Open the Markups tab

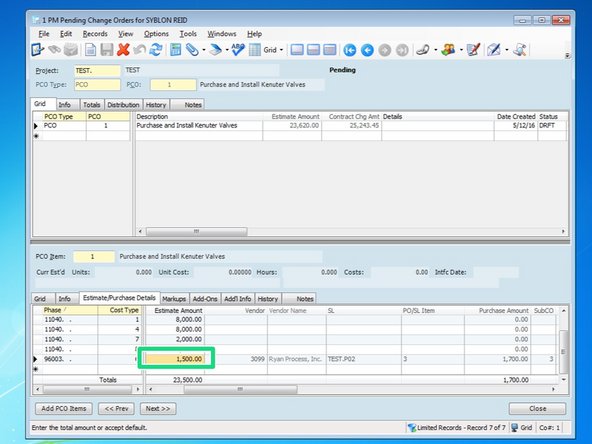coord(174,299)
